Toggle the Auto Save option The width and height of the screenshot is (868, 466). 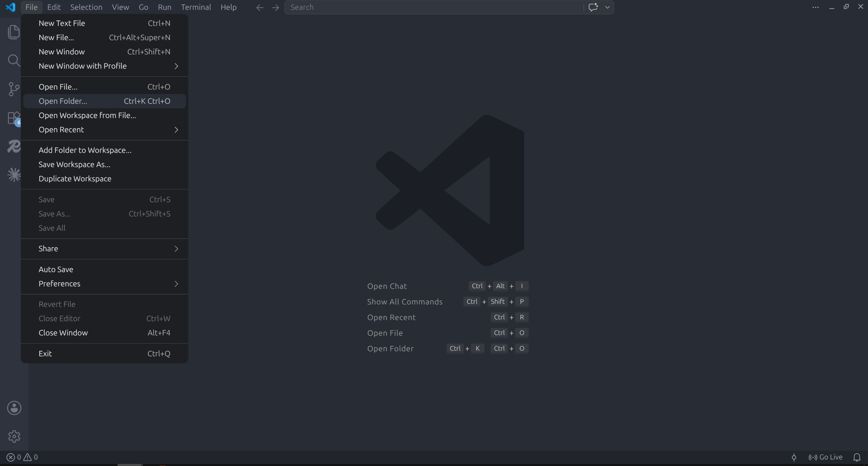point(104,269)
